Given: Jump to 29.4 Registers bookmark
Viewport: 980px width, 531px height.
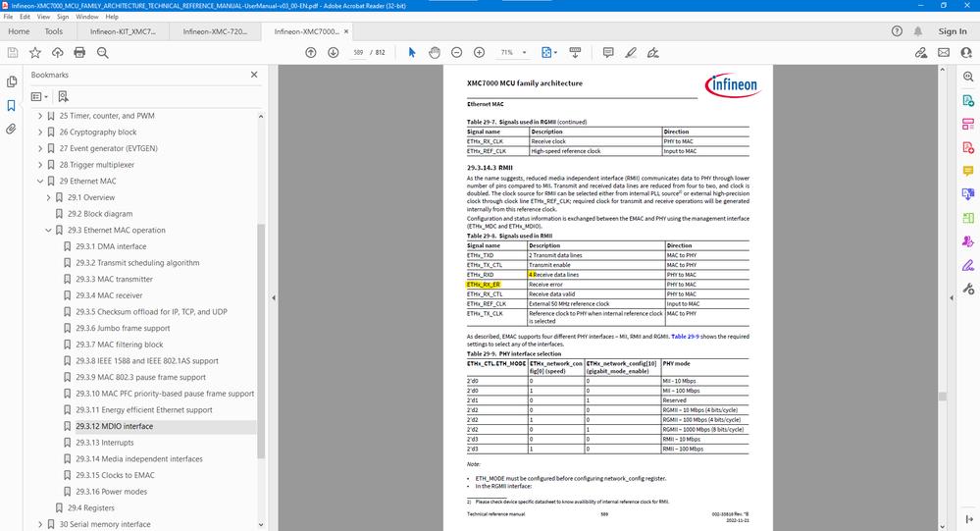Looking at the screenshot, I should pos(91,507).
